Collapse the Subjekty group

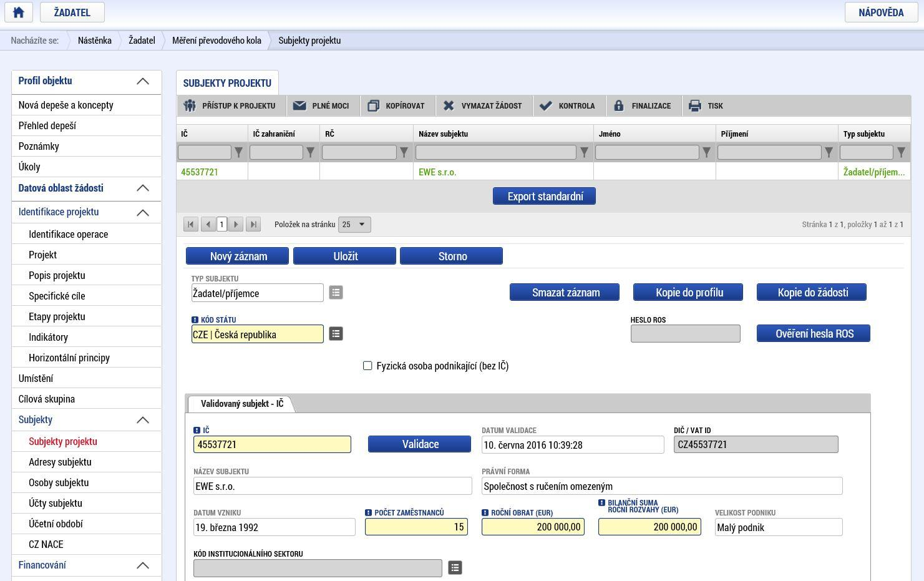(143, 420)
